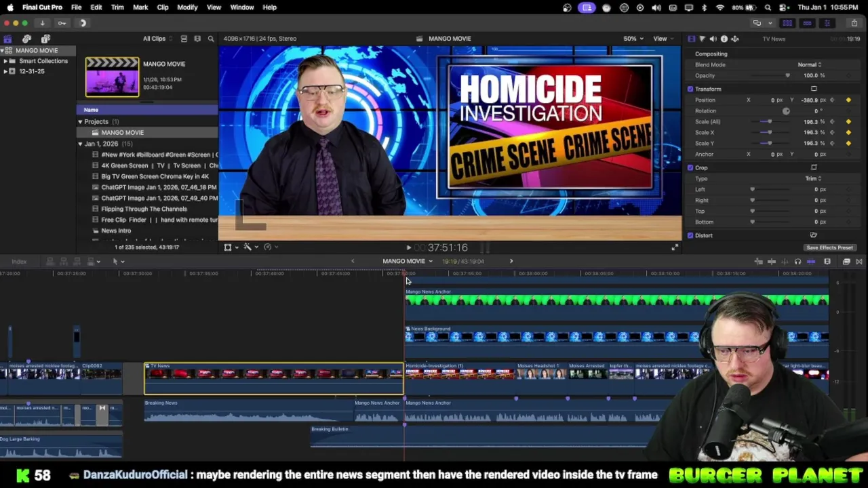
Task: Open clip appearance options in timeline
Action: click(827, 262)
